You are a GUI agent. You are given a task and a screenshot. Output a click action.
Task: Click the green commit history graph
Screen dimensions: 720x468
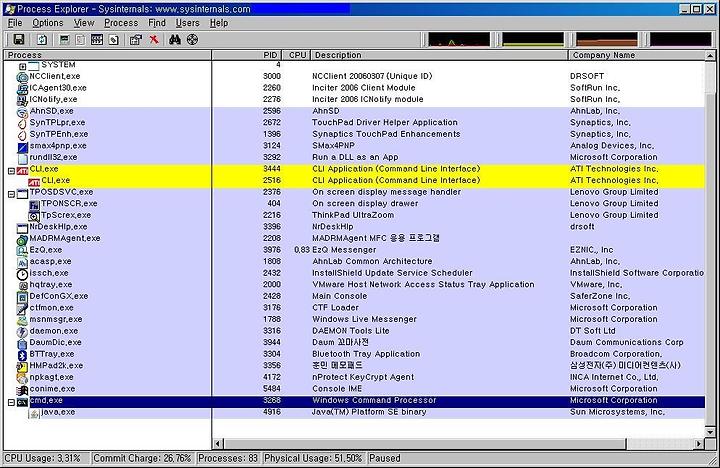[x=533, y=39]
